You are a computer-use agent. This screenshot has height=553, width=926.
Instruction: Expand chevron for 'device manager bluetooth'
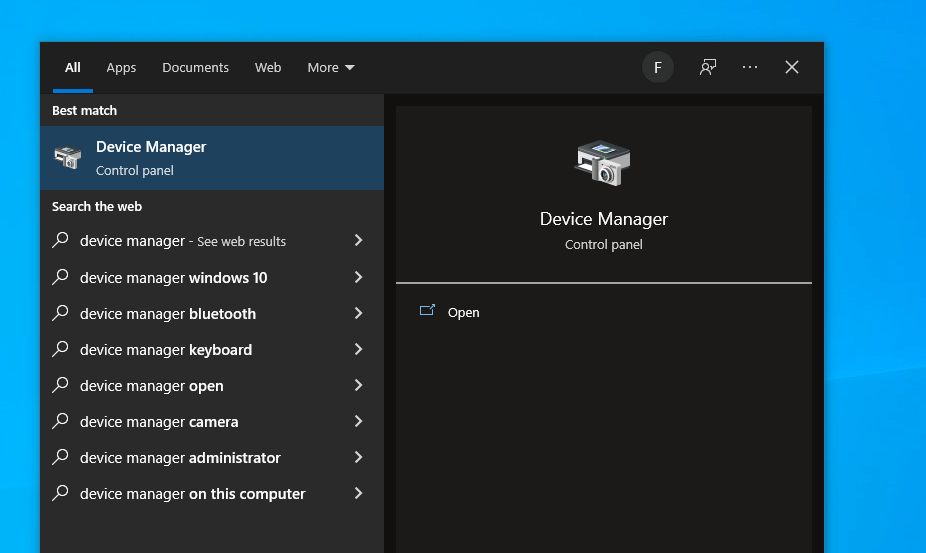pyautogui.click(x=358, y=313)
